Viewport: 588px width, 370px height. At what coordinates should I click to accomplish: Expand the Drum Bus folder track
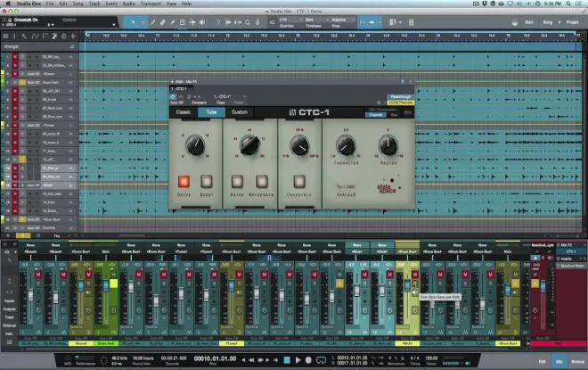pyautogui.click(x=70, y=219)
